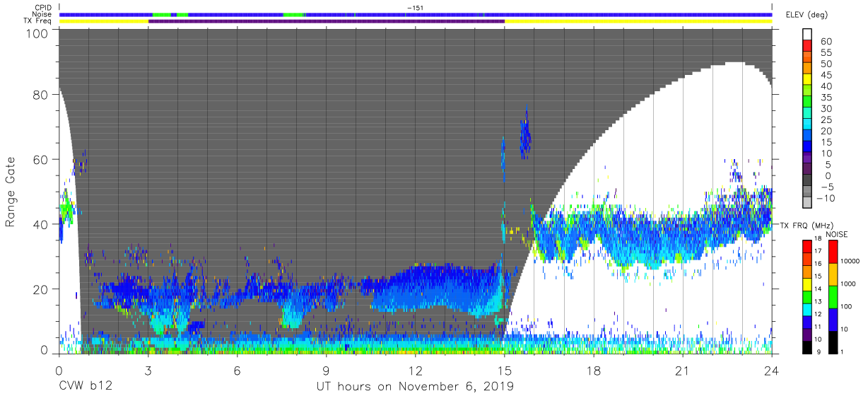Click the green Noise bar segment near 8 UT

(293, 14)
